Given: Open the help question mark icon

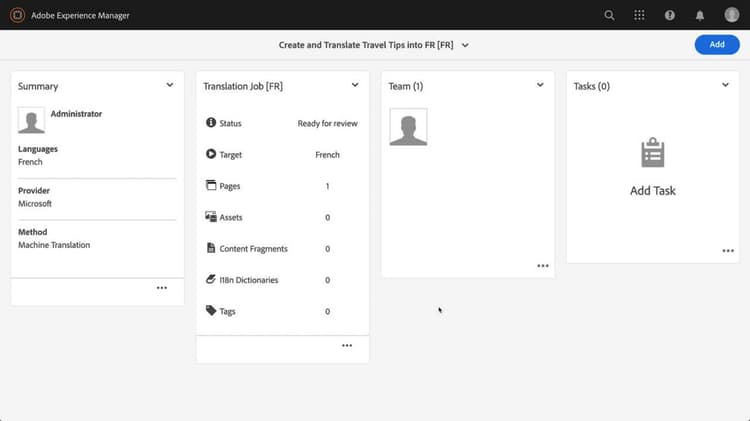Looking at the screenshot, I should coord(670,15).
